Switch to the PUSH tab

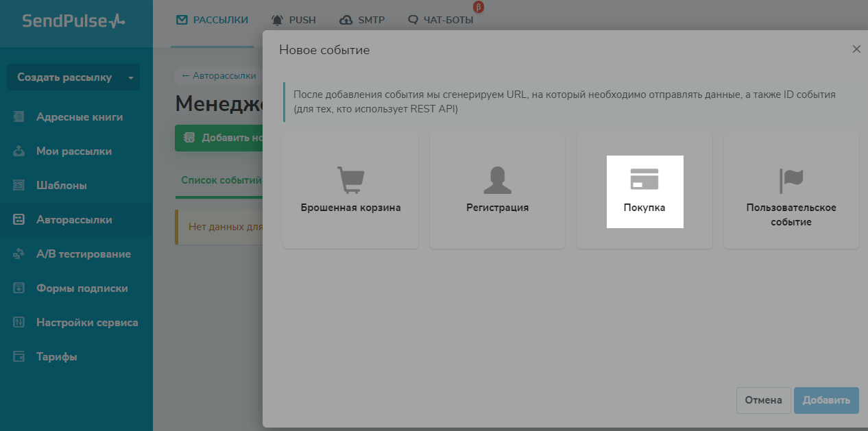(x=293, y=20)
